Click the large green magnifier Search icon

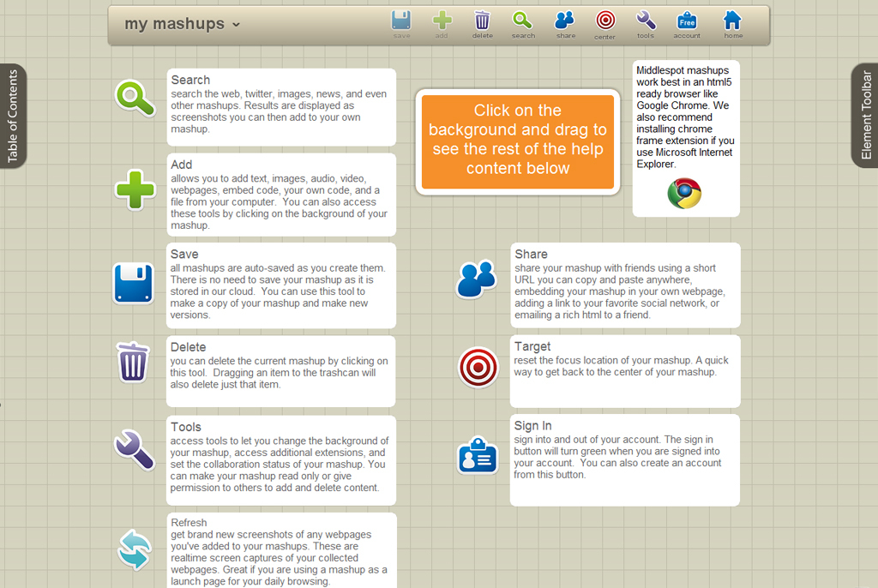[x=135, y=98]
